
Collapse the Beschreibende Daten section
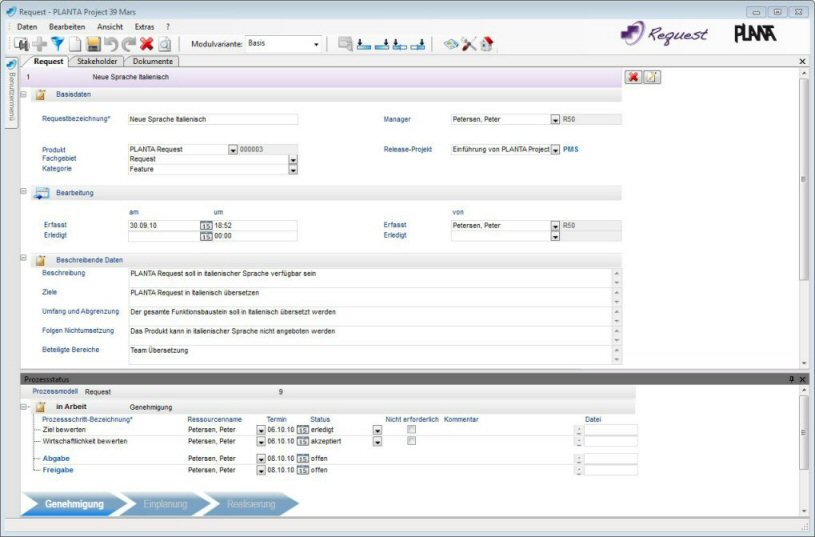click(23, 257)
